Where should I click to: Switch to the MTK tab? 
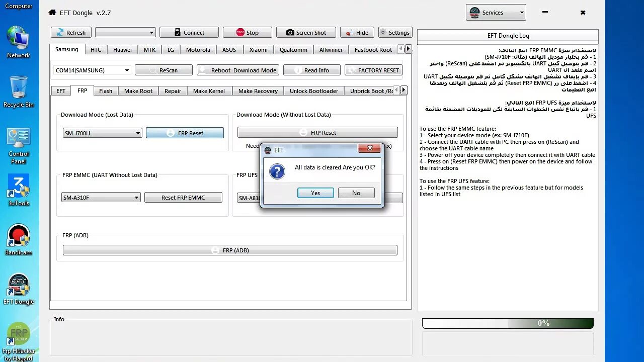(x=149, y=50)
